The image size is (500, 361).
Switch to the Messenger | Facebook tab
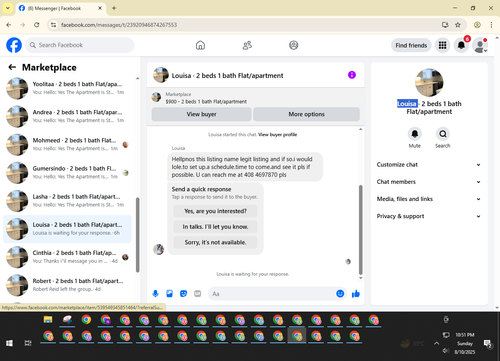click(x=60, y=8)
